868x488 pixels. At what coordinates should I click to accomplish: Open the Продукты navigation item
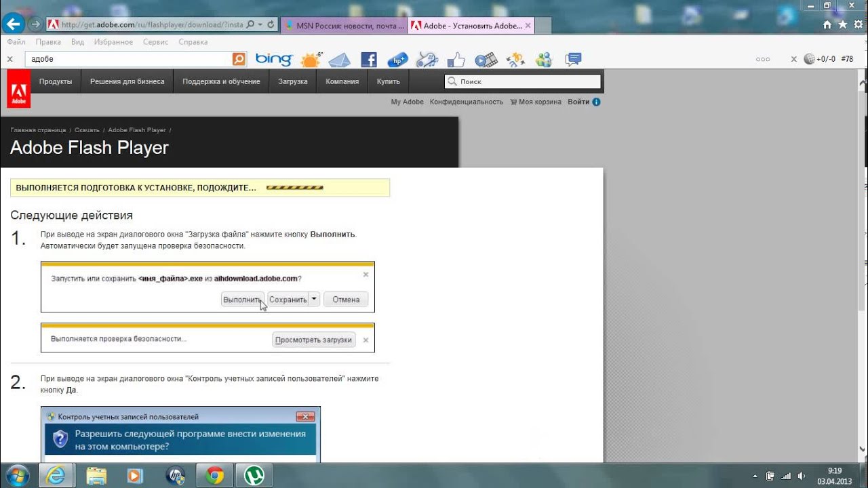click(x=56, y=81)
